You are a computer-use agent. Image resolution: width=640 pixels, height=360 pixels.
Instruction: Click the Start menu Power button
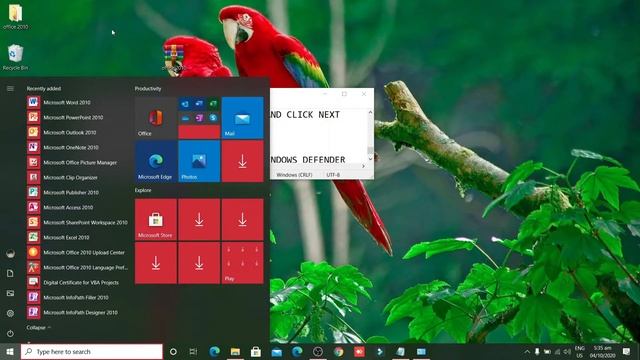point(10,333)
